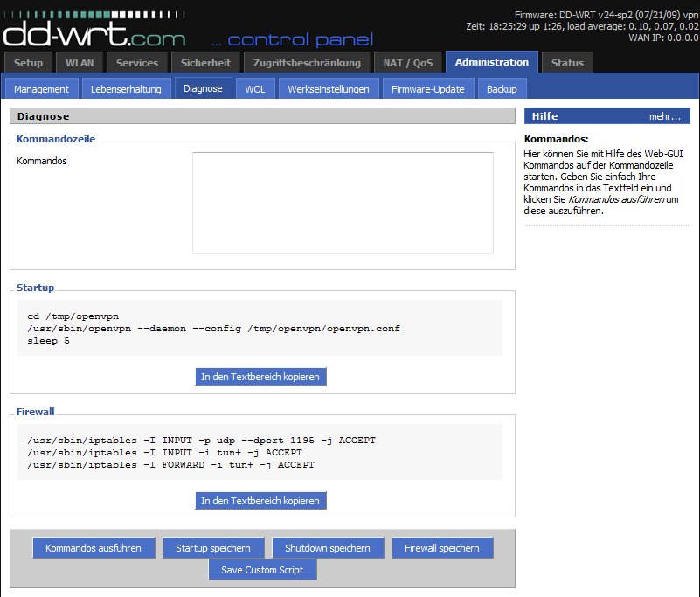This screenshot has width=700, height=597.
Task: Select the Diagnose subtab
Action: [x=203, y=88]
